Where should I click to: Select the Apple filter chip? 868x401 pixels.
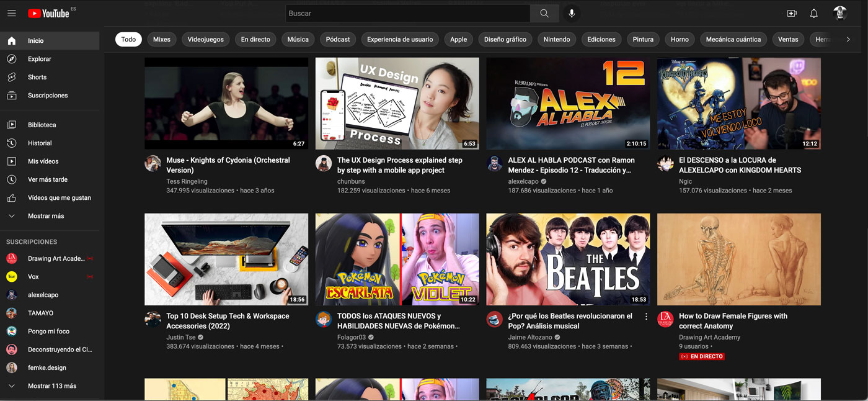coord(459,39)
